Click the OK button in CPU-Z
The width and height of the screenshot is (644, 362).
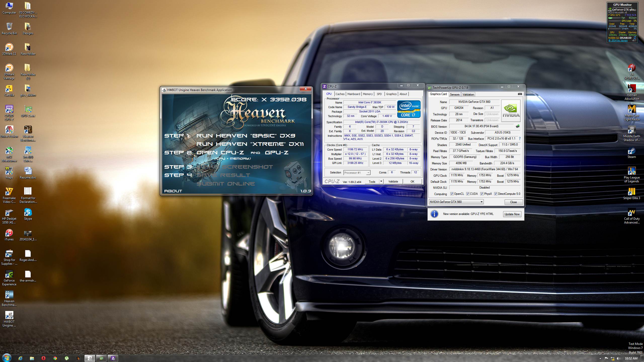coord(412,182)
